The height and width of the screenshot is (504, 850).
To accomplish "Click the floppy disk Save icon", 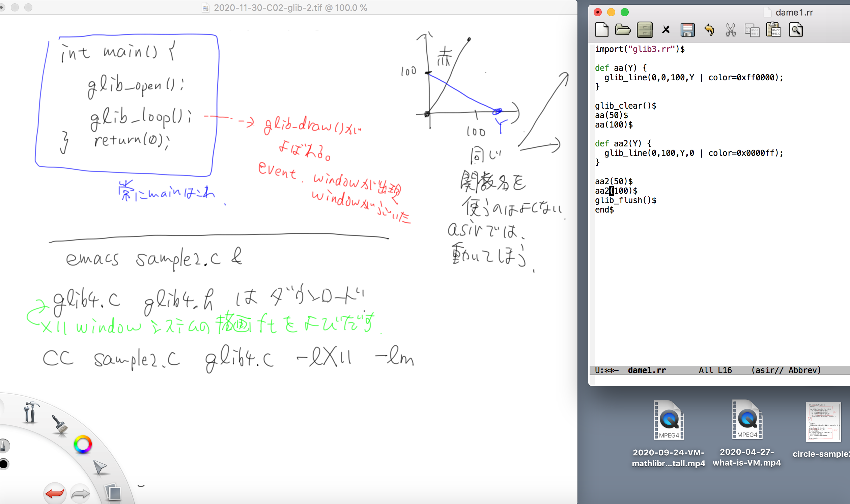I will coord(688,30).
